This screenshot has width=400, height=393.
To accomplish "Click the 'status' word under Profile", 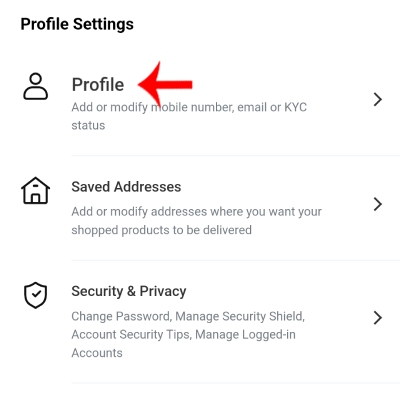I will pyautogui.click(x=88, y=126).
